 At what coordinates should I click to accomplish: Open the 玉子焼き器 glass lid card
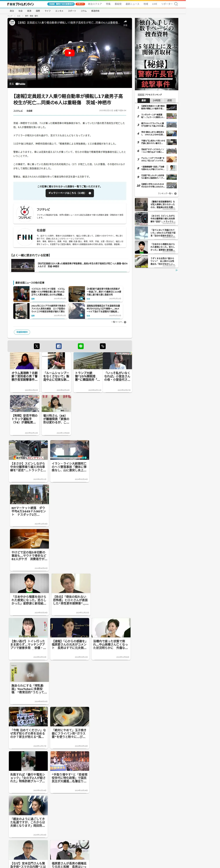[x=70, y=728]
